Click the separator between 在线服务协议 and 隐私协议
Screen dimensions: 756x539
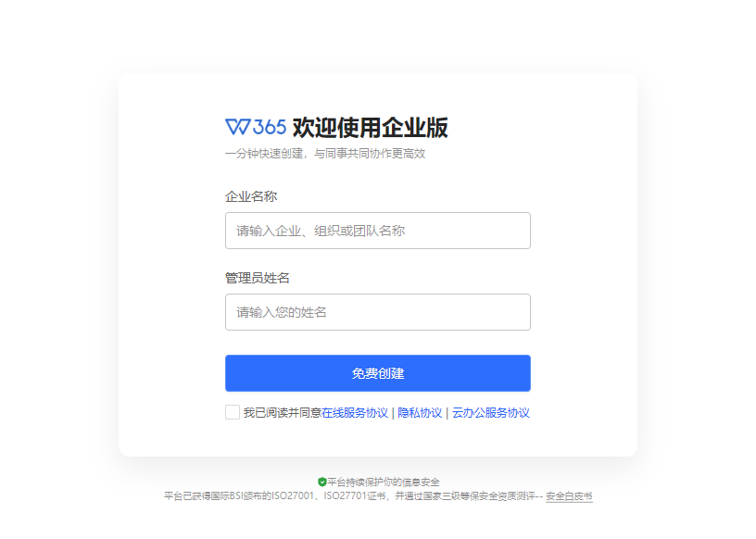click(x=393, y=413)
